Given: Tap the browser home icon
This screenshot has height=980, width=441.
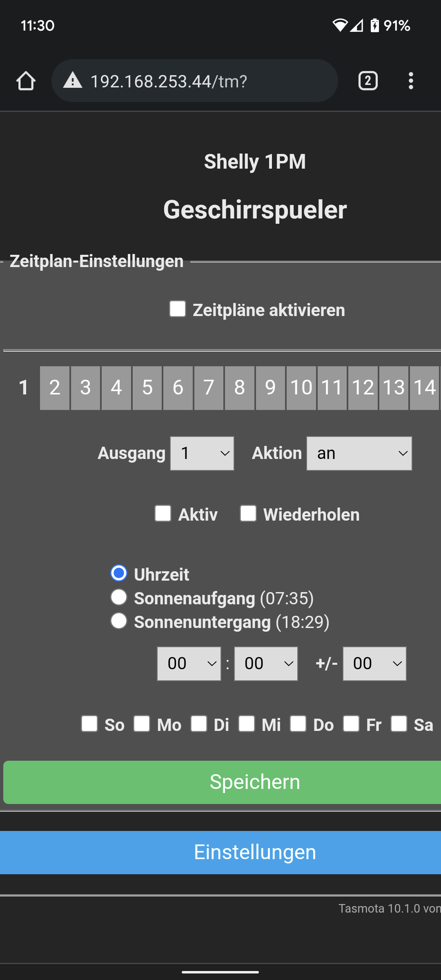Looking at the screenshot, I should (x=26, y=81).
